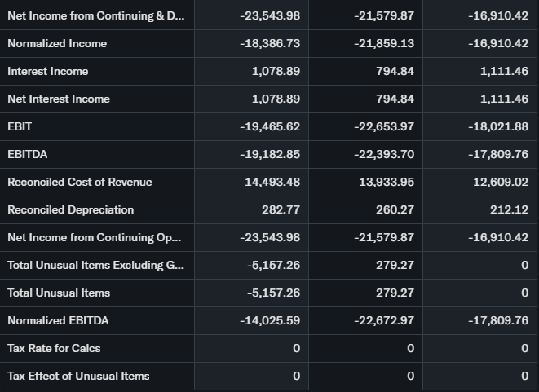The height and width of the screenshot is (392, 539).
Task: Click the Net Interest Income row label
Action: (x=58, y=99)
